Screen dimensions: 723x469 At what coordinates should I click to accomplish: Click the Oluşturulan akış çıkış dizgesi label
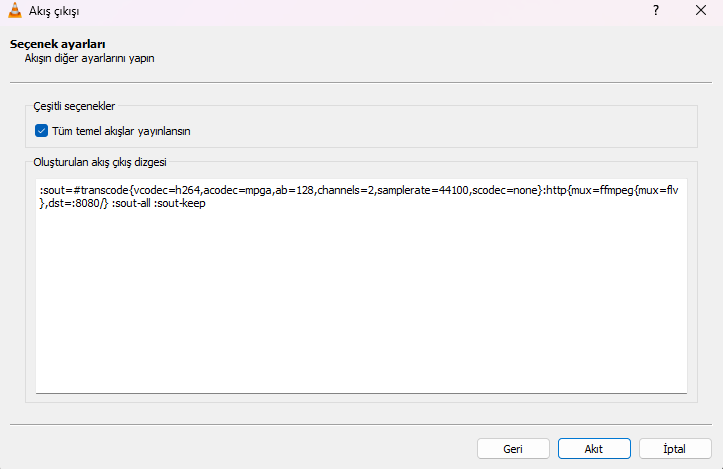pos(100,162)
